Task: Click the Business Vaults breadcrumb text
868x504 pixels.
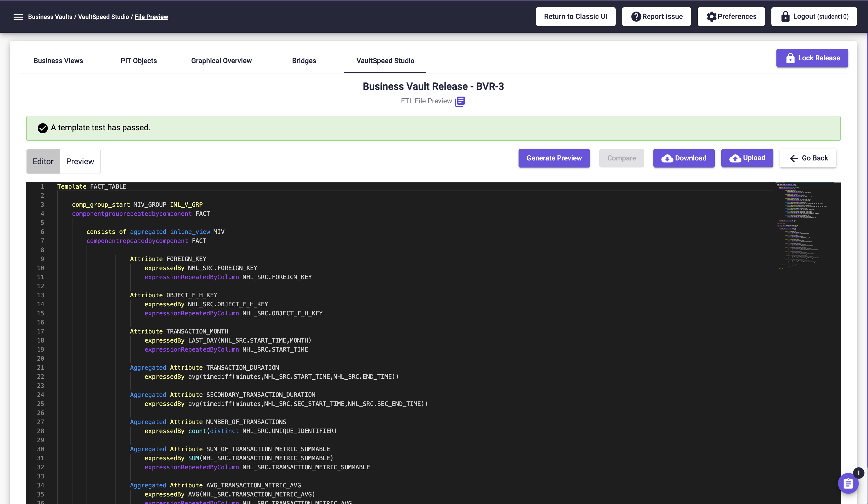Action: (x=50, y=17)
